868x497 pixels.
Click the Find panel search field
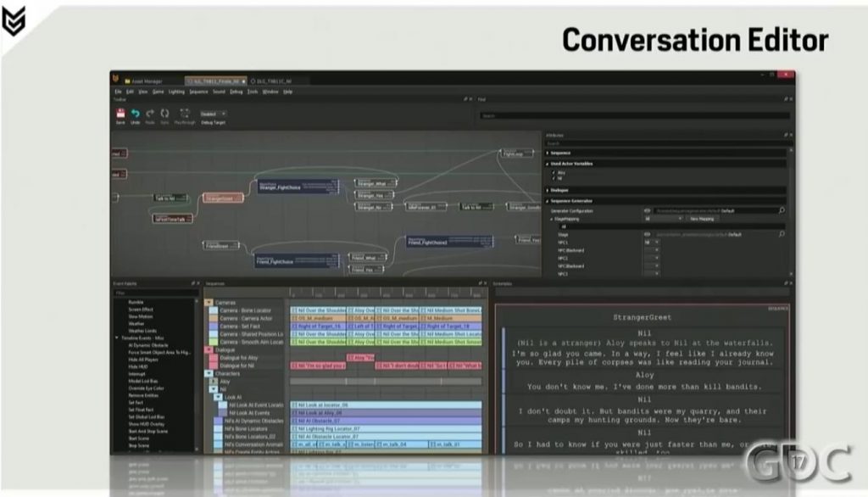[x=634, y=116]
